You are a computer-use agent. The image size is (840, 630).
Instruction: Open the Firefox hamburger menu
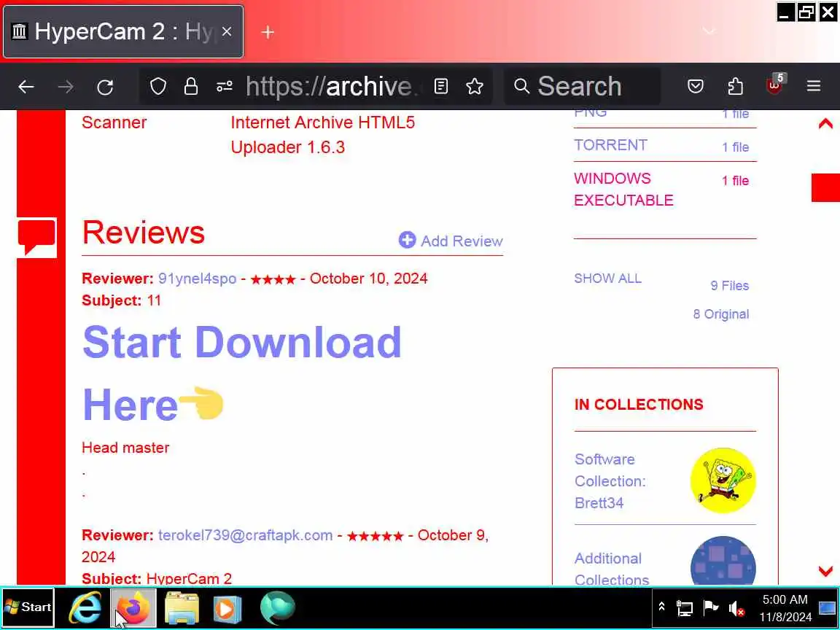click(814, 86)
